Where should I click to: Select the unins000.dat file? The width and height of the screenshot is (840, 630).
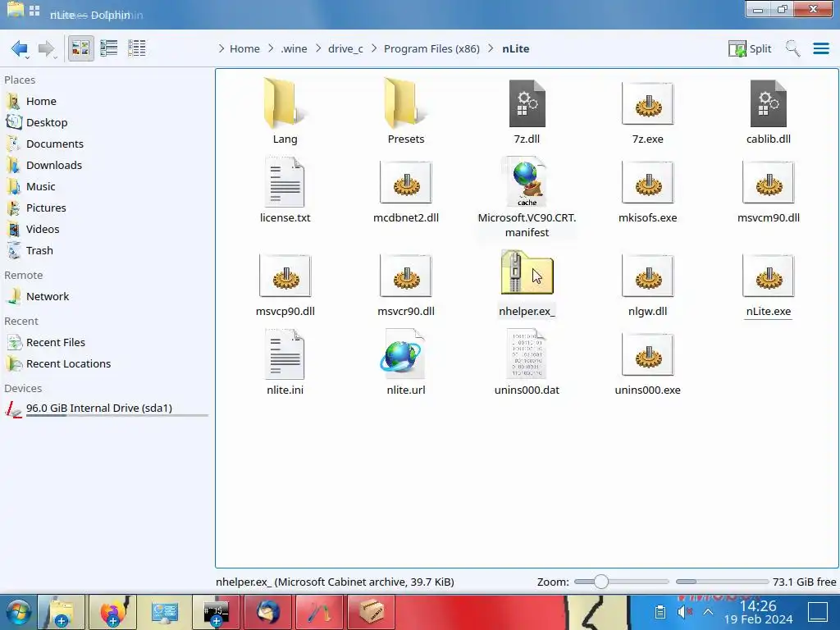point(527,362)
